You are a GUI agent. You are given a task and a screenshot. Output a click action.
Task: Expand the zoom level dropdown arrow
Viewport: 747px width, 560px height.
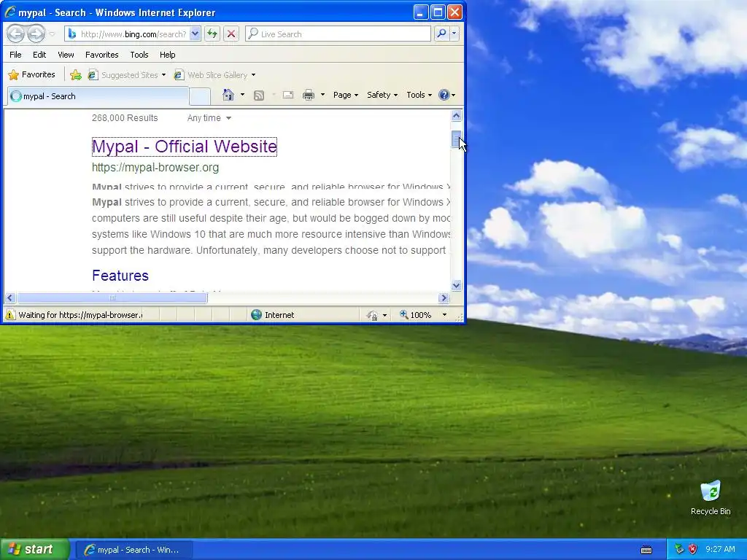(x=444, y=315)
